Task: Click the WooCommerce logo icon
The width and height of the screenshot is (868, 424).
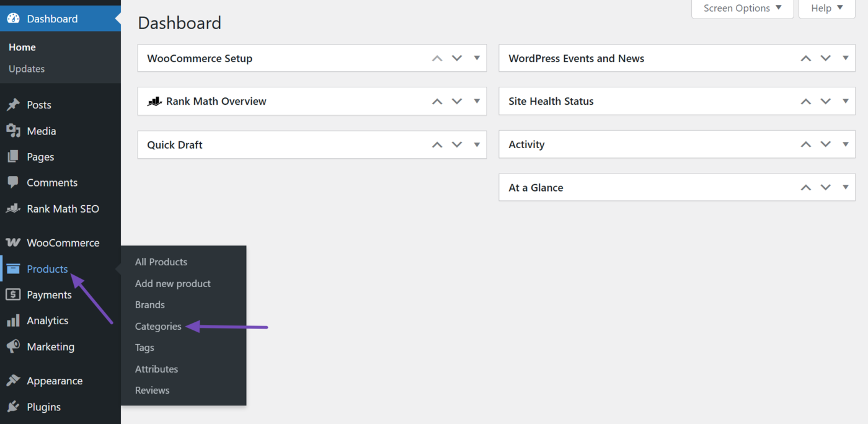Action: click(x=13, y=243)
